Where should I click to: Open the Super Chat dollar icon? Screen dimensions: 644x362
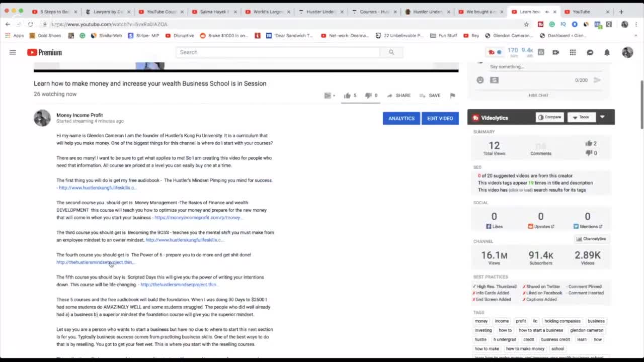click(494, 80)
